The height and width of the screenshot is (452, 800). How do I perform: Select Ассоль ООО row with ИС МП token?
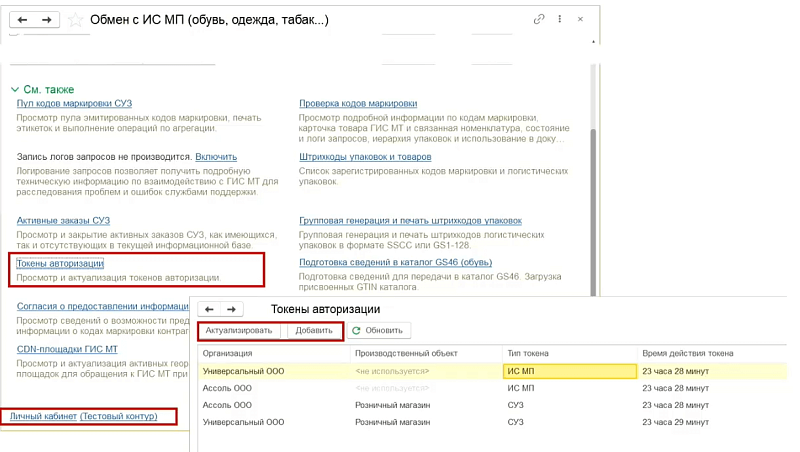click(492, 388)
